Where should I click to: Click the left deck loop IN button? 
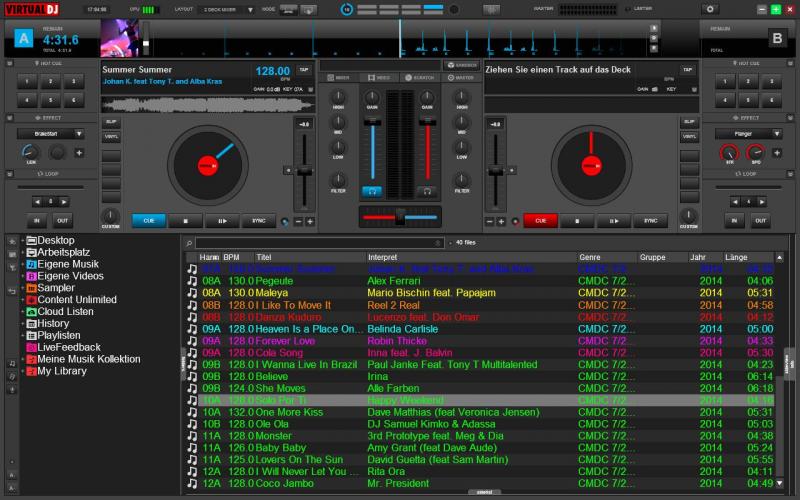37,220
